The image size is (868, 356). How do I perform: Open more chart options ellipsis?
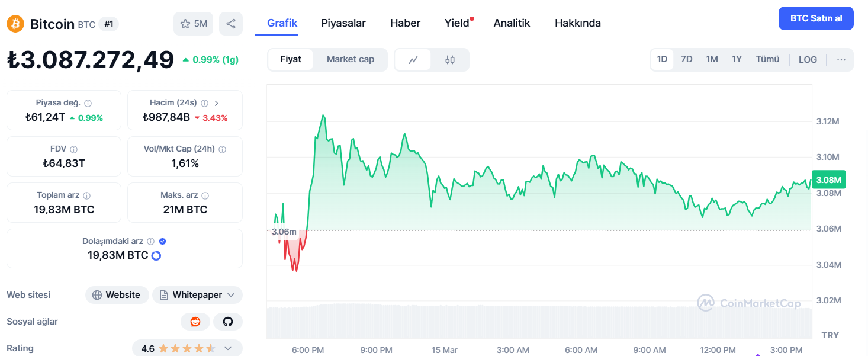point(841,59)
